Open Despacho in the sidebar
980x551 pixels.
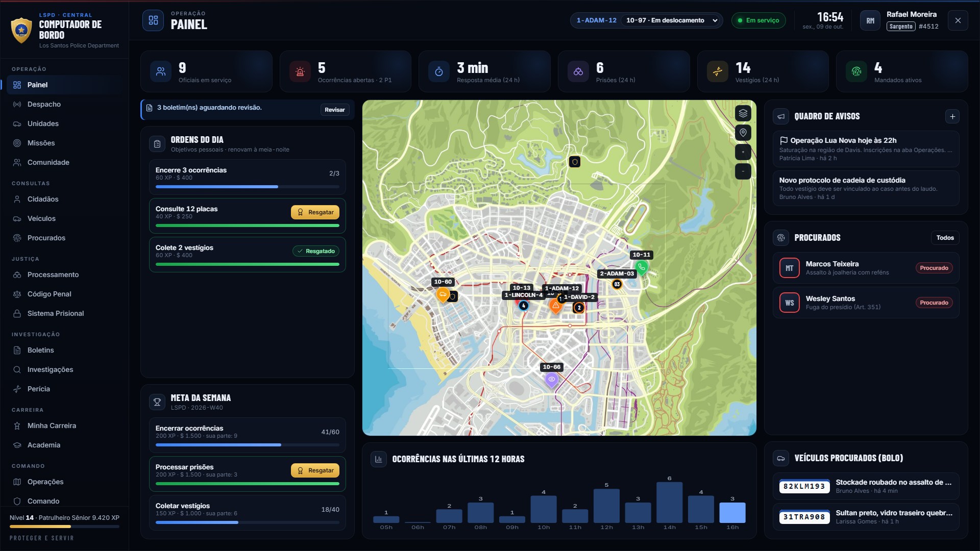(x=44, y=104)
